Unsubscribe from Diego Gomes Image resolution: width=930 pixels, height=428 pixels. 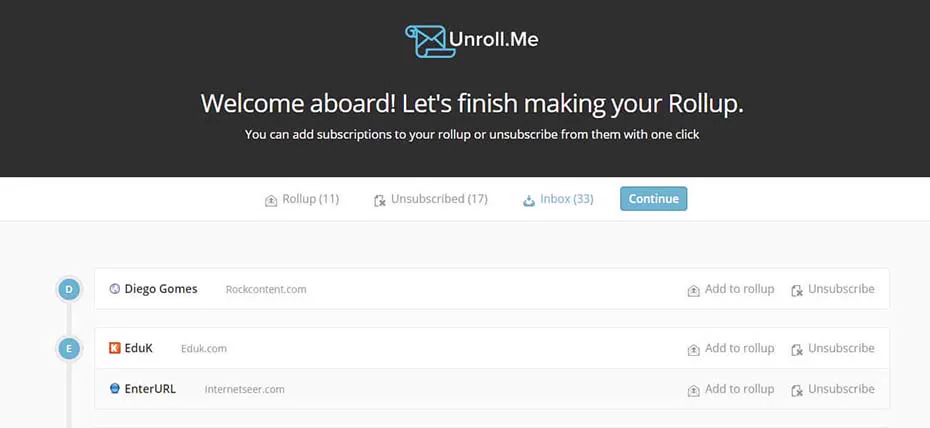pyautogui.click(x=833, y=289)
